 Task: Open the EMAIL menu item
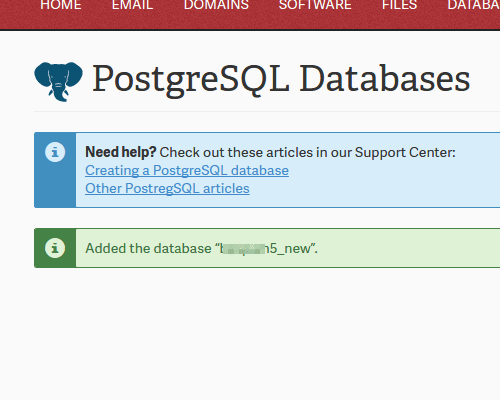132,5
